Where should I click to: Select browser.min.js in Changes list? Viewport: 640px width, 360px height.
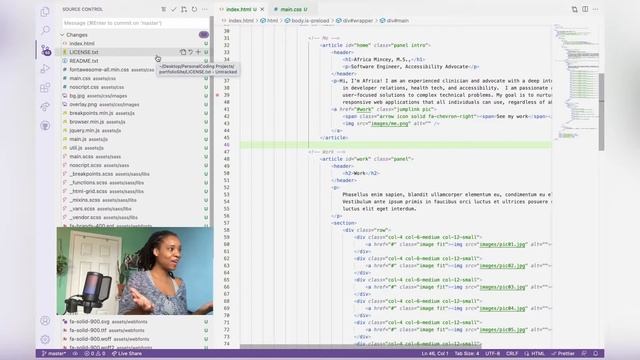coord(135,122)
